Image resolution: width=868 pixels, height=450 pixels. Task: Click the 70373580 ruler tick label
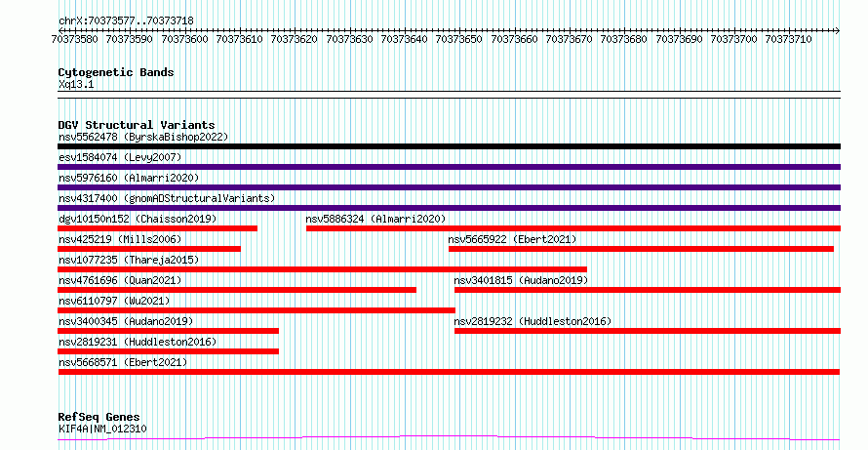74,40
